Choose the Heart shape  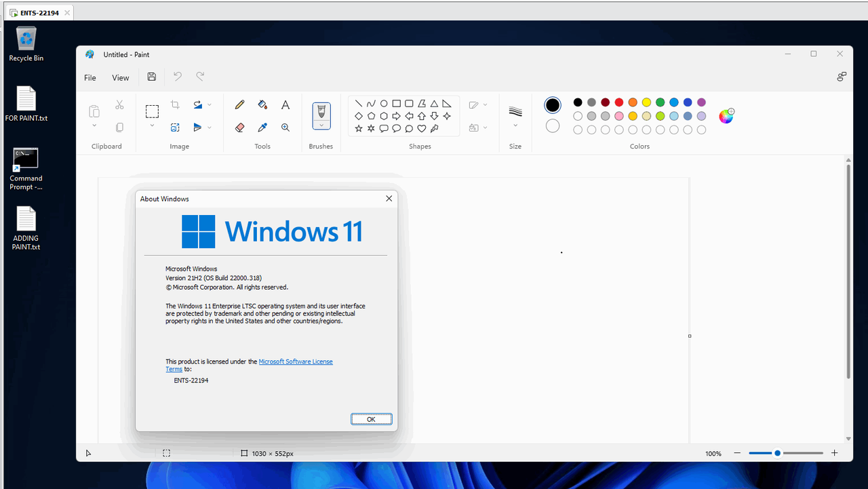click(x=422, y=128)
